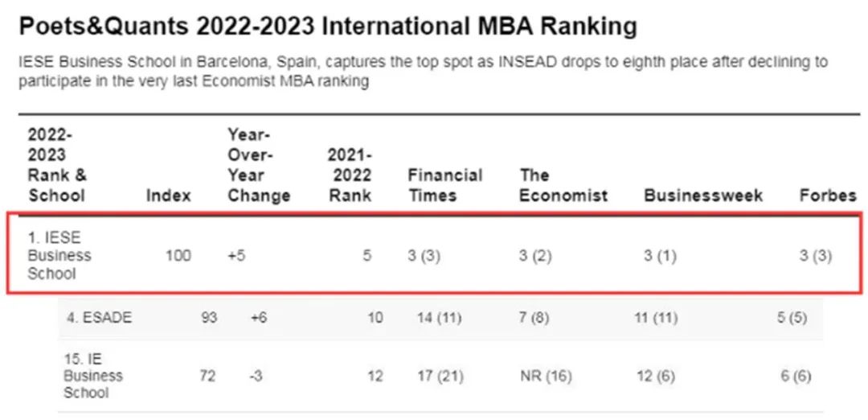Click IESE's index value of 100
The image size is (868, 420).
(x=178, y=256)
